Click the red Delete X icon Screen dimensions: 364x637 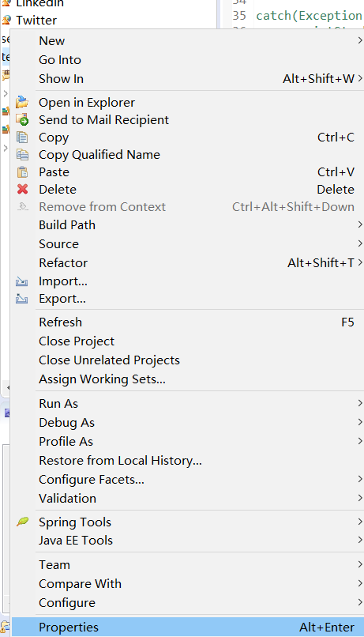click(22, 190)
